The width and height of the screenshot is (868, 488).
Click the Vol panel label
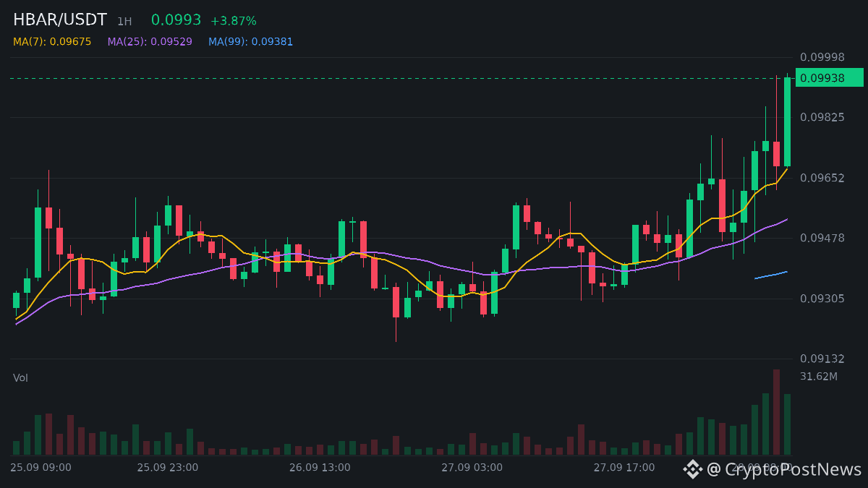(x=20, y=378)
